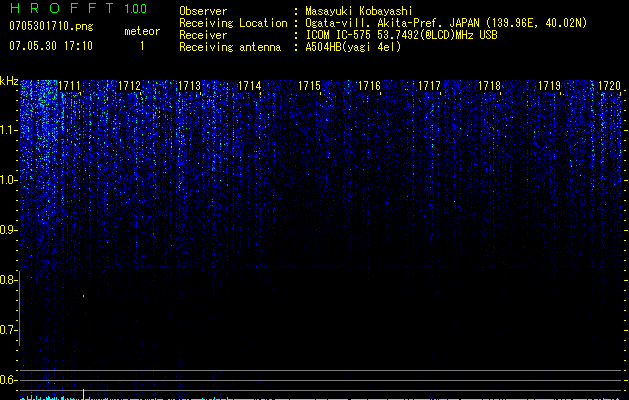Click the 1.1 kHz axis label
The height and width of the screenshot is (400, 629).
point(9,130)
